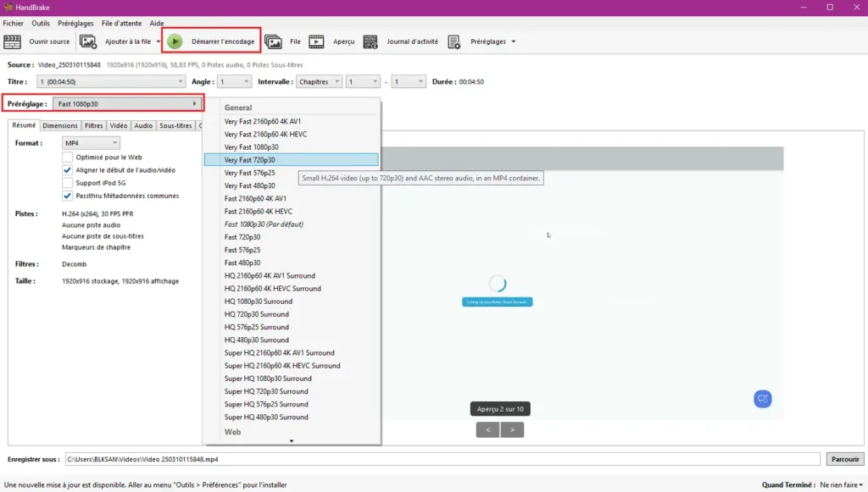This screenshot has width=868, height=492.
Task: Switch to the Vidéo tab
Action: coord(119,125)
